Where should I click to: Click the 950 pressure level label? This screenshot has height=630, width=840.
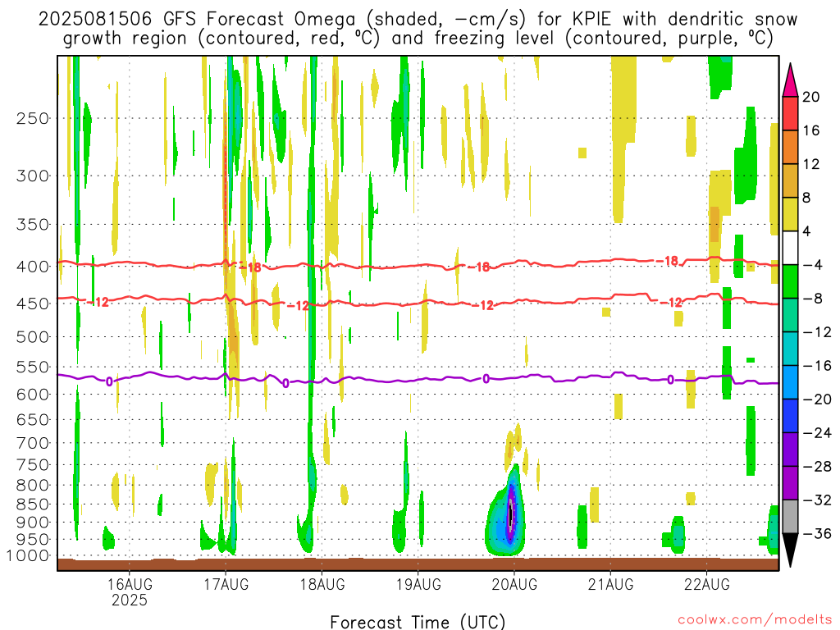33,540
